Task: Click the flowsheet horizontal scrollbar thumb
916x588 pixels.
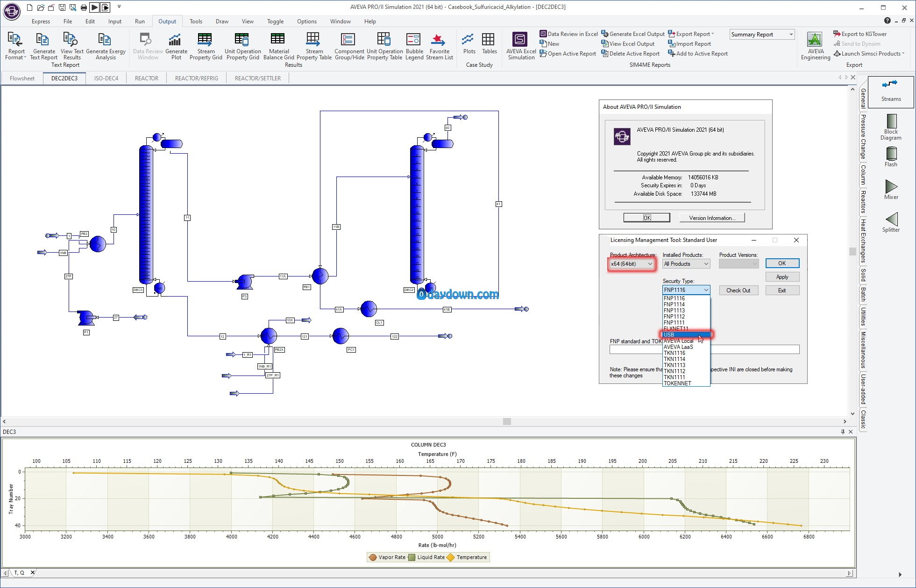Action: pos(507,421)
